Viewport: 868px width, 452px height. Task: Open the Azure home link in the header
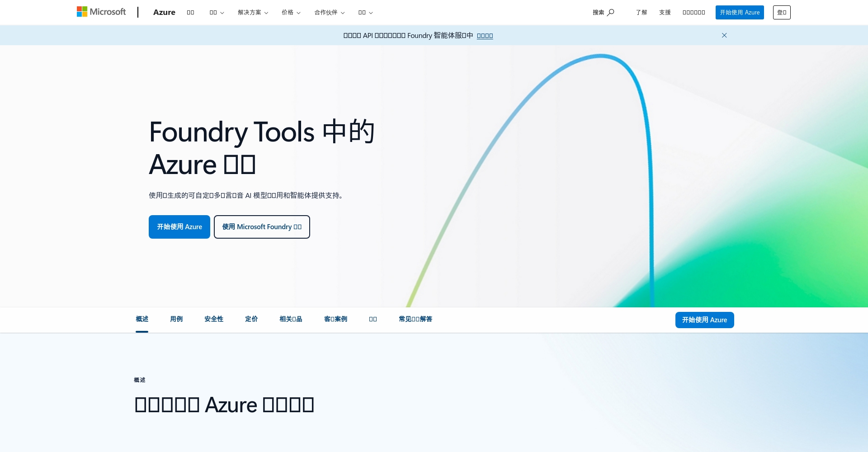pos(164,12)
